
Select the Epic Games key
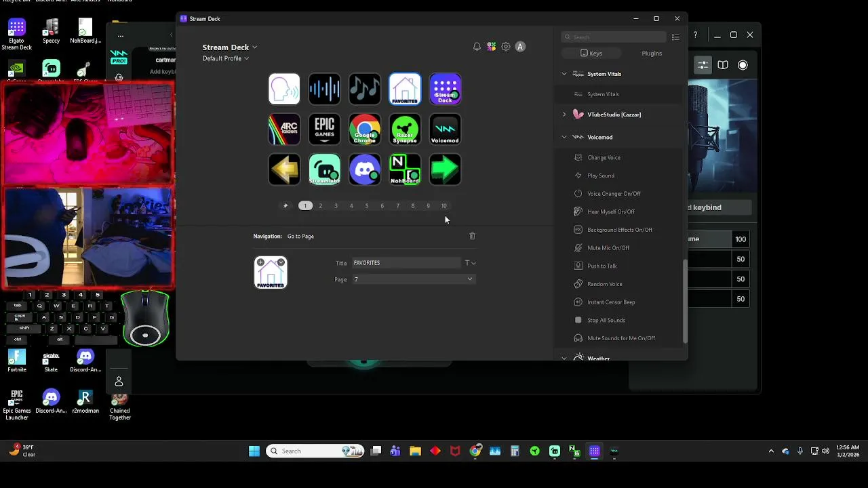[324, 129]
